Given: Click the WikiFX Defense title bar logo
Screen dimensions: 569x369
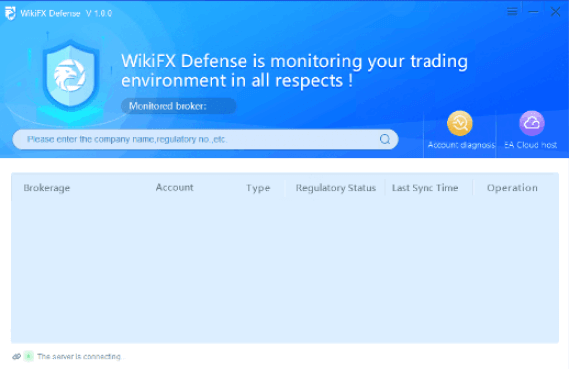Looking at the screenshot, I should point(10,13).
